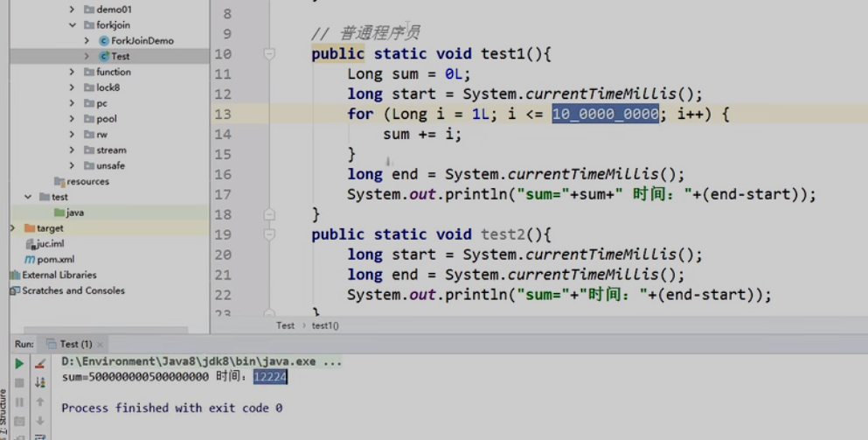Expand the target folder
The width and height of the screenshot is (868, 440).
(x=13, y=227)
